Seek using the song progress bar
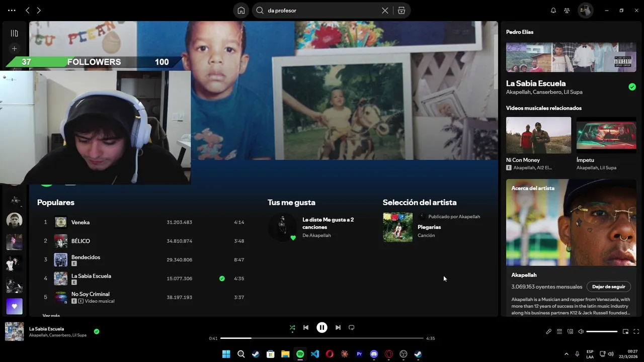The width and height of the screenshot is (644, 362). tap(322, 338)
